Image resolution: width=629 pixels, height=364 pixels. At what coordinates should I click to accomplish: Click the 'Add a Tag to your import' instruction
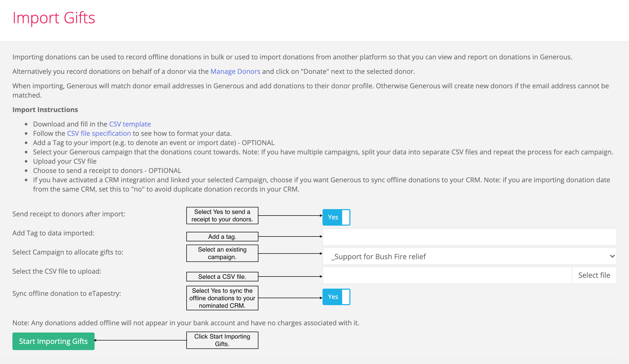tap(154, 143)
